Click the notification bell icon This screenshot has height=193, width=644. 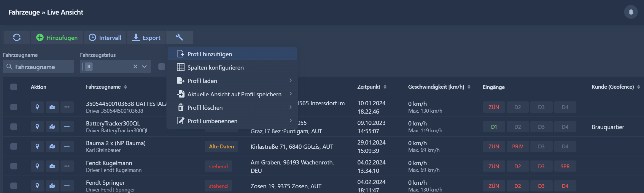(631, 12)
